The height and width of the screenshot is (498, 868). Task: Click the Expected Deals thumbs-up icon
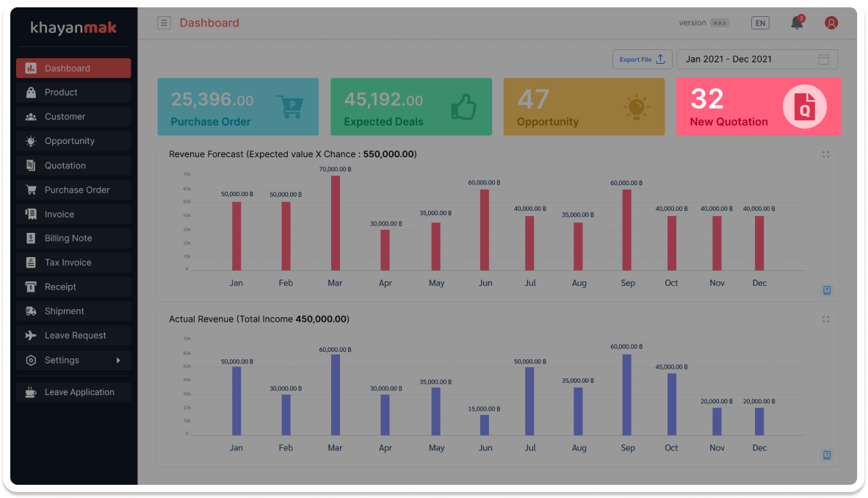pos(463,107)
